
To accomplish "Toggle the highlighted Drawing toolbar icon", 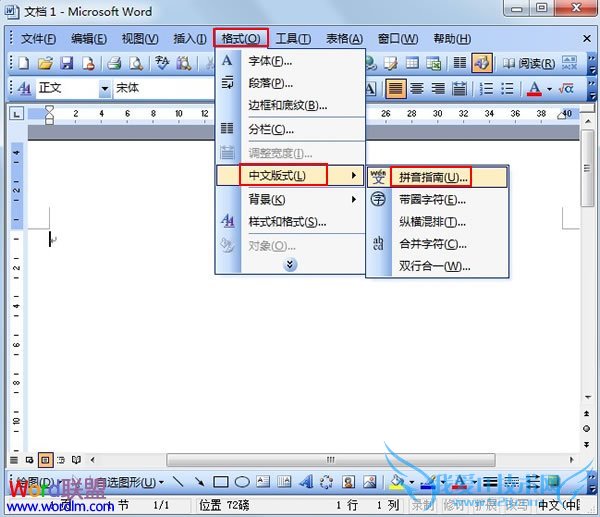I will [x=481, y=63].
